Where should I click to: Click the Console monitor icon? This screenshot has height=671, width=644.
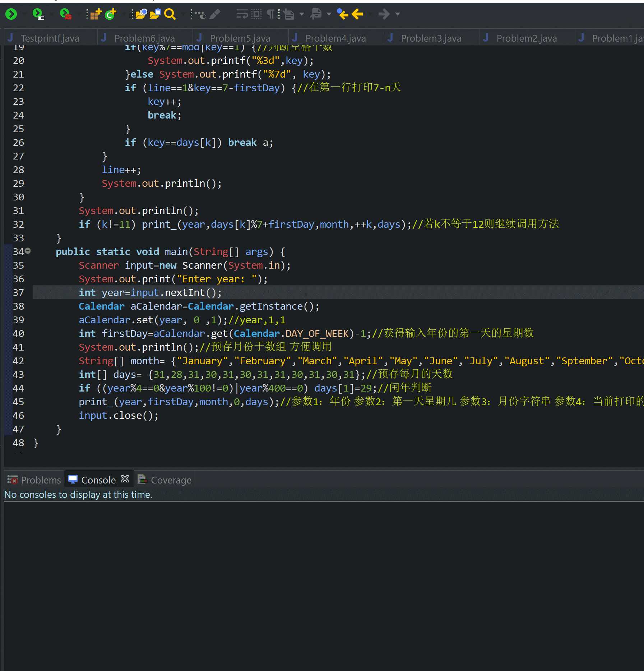click(73, 480)
